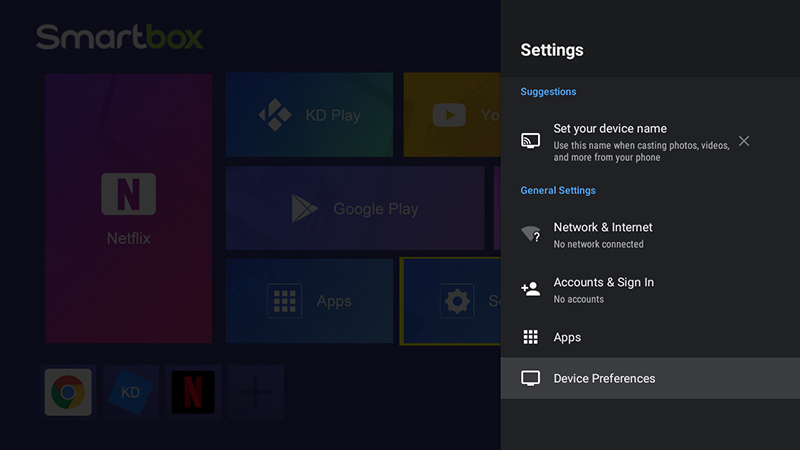800x450 pixels.
Task: Click the YouTube play button icon
Action: point(449,115)
